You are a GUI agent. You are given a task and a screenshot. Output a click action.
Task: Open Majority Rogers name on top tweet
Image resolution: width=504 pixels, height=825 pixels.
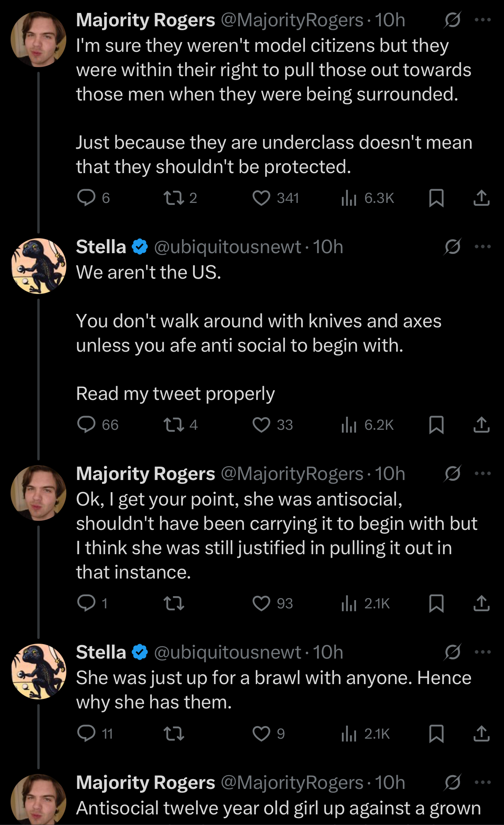(x=146, y=20)
